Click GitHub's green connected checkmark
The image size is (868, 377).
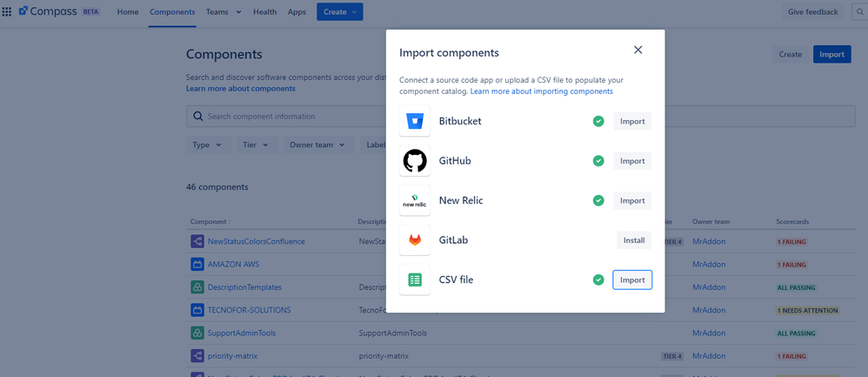598,161
